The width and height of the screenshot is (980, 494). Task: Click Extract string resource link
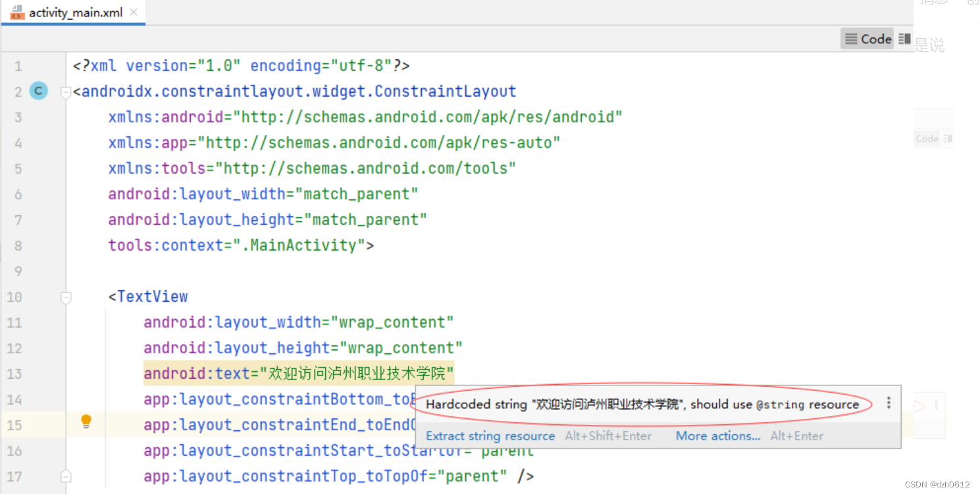[x=490, y=435]
